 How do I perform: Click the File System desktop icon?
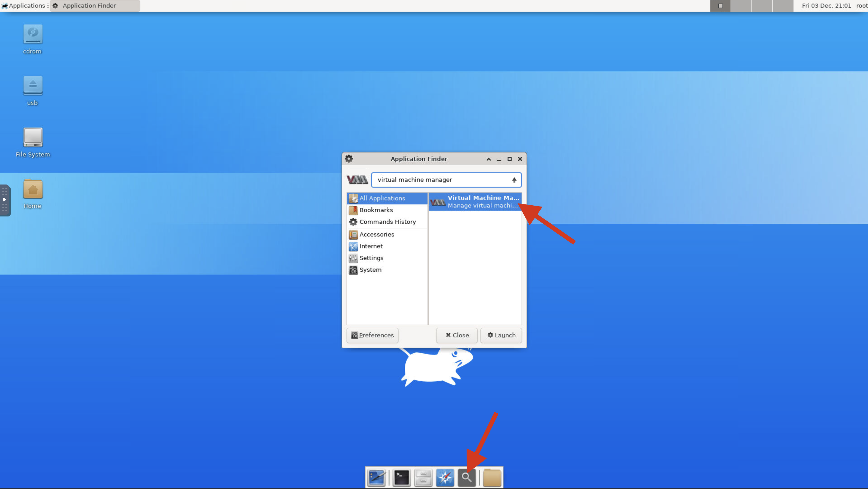click(32, 137)
